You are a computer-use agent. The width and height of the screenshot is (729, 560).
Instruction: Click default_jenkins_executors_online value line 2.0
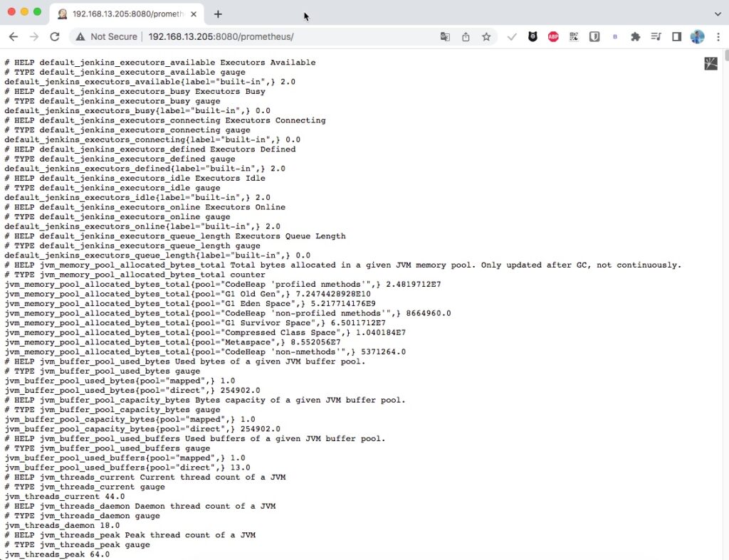pyautogui.click(x=142, y=226)
